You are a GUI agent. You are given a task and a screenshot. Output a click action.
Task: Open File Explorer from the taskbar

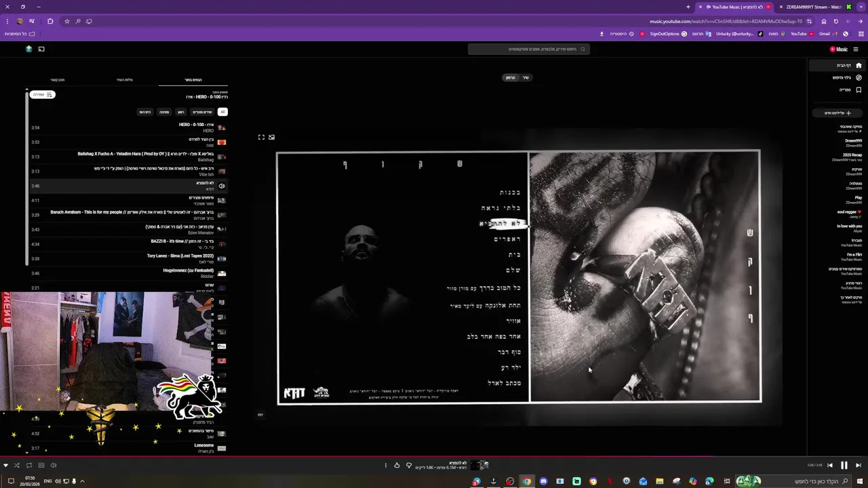(659, 481)
